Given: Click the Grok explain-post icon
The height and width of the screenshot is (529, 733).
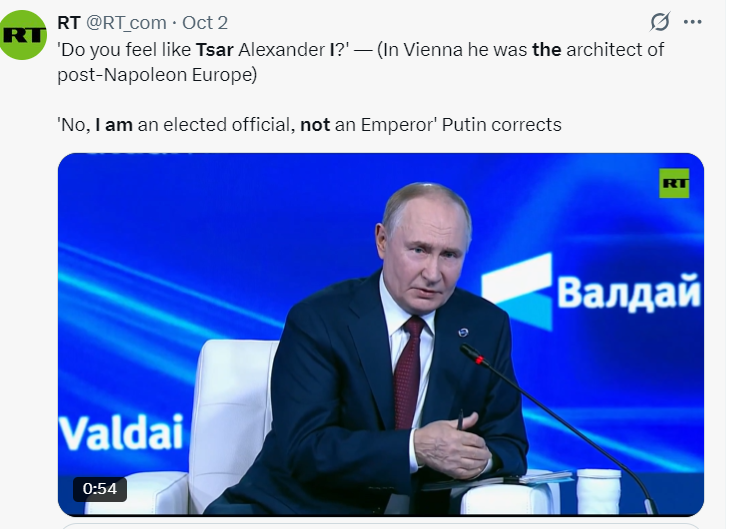Looking at the screenshot, I should [660, 22].
